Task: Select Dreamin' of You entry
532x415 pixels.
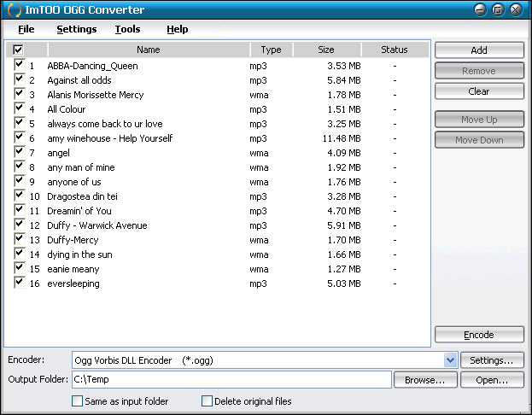Action: point(79,211)
